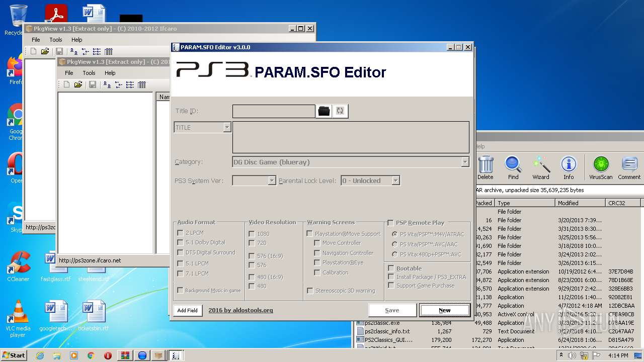Open the Start menu
The height and width of the screenshot is (362, 644).
pos(14,355)
